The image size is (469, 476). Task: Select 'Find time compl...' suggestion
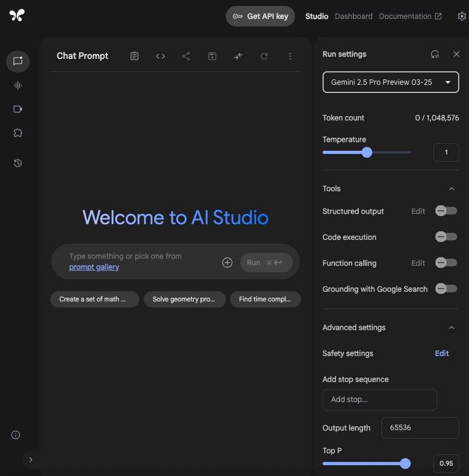click(x=265, y=299)
